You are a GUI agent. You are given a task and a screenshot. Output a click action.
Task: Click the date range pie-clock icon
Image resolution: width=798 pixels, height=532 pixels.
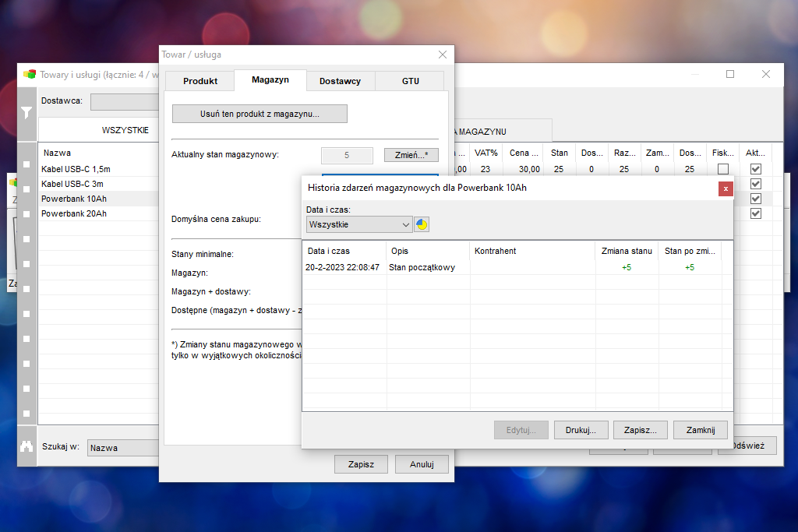point(422,224)
